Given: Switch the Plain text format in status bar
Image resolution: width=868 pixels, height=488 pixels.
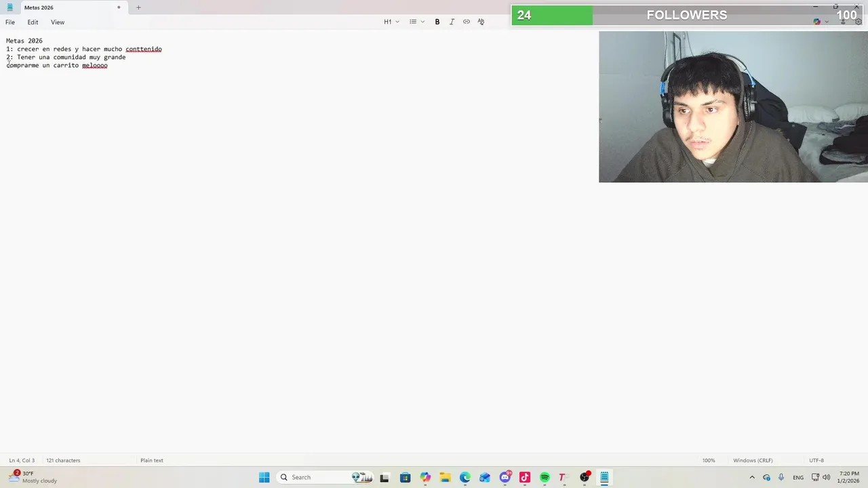Looking at the screenshot, I should click(x=152, y=460).
